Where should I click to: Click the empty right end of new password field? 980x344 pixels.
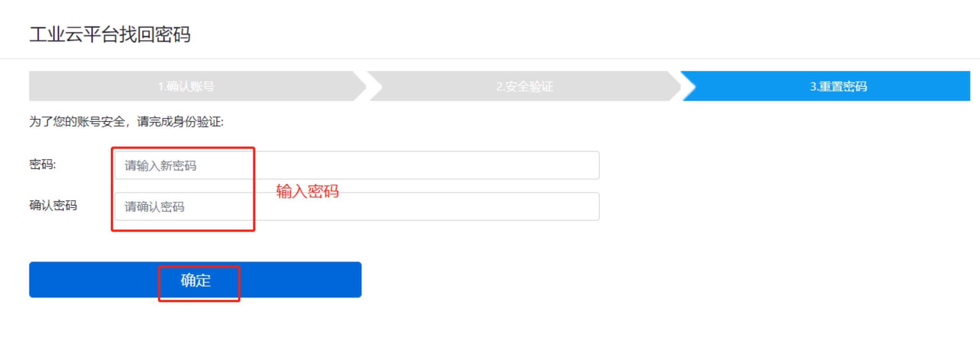click(555, 165)
